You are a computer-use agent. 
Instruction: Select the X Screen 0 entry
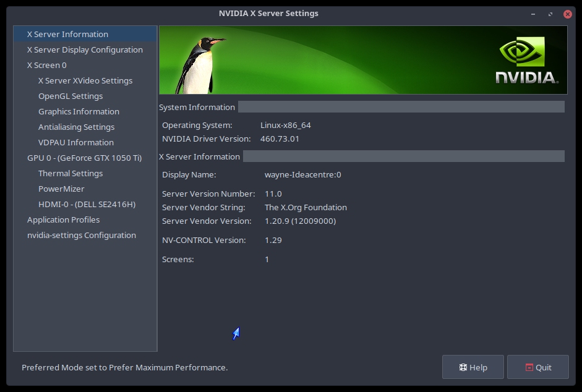point(46,65)
